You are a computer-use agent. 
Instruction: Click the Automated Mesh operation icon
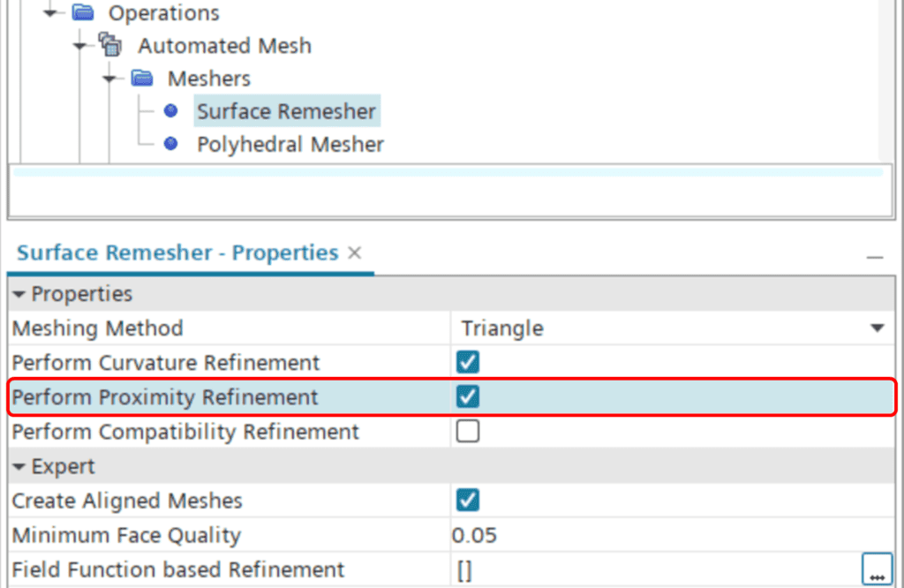pos(112,45)
